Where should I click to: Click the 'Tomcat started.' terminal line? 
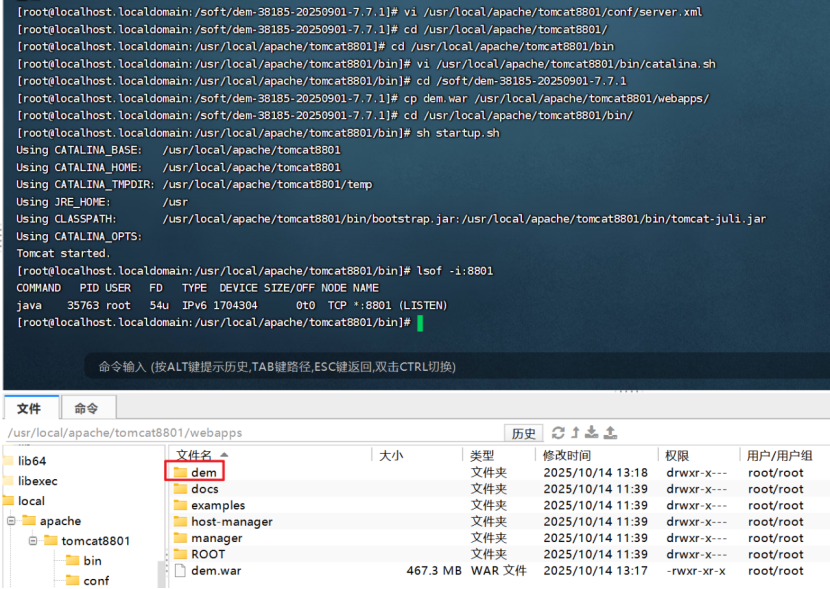(63, 253)
